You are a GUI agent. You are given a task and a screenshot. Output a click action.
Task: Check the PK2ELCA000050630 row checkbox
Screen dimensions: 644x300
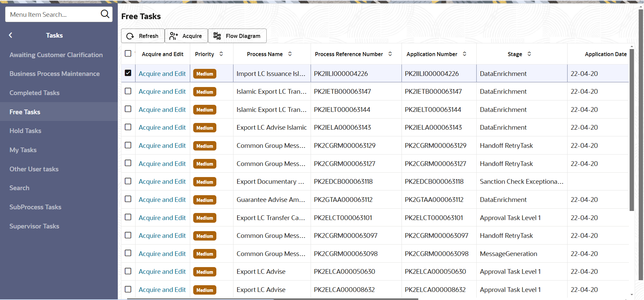click(x=128, y=271)
